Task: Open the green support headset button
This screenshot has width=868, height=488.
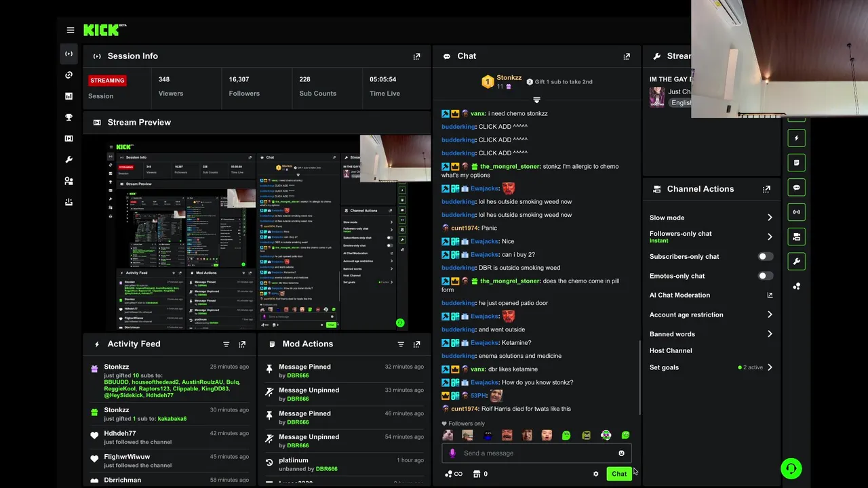Action: click(791, 468)
